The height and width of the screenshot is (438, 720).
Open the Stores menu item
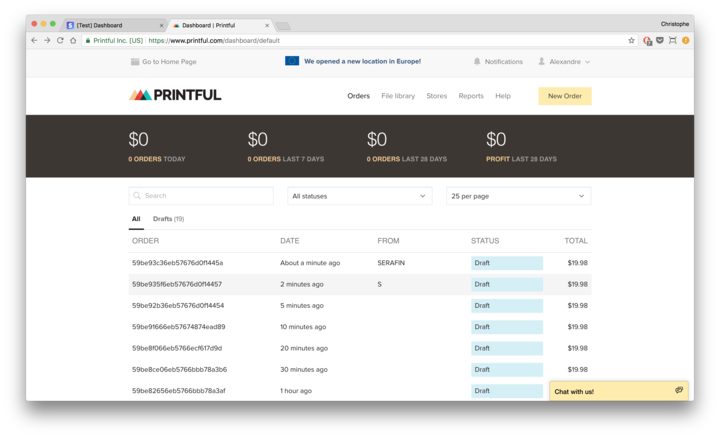(436, 96)
